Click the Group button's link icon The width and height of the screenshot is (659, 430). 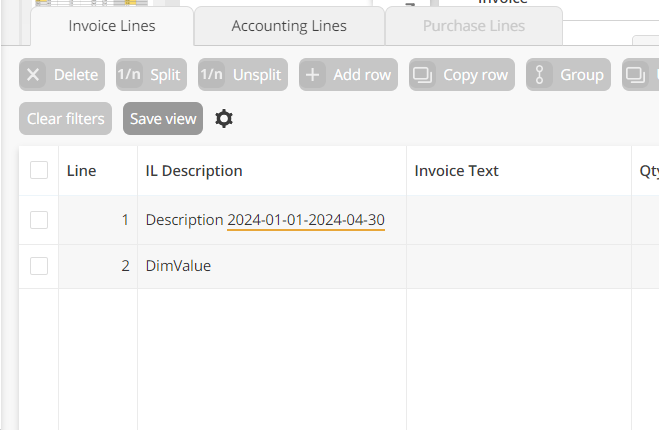[x=540, y=75]
